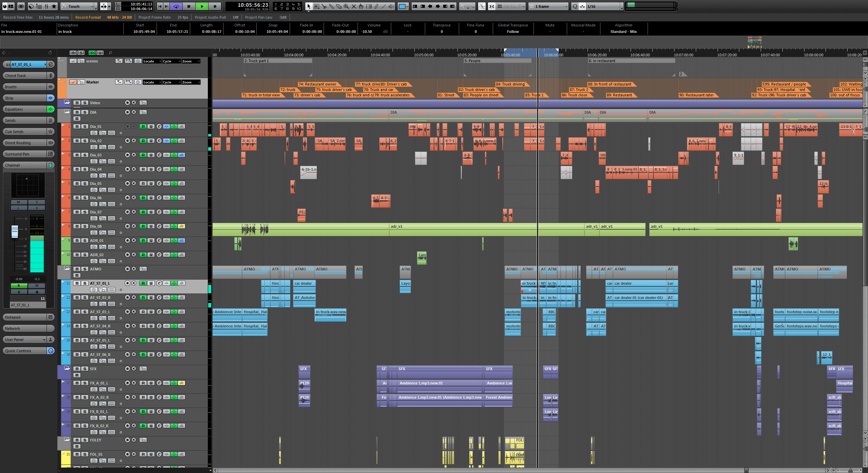Screen dimensions: 868x473
Task: Click Record Format in the status line
Action: tap(88, 17)
